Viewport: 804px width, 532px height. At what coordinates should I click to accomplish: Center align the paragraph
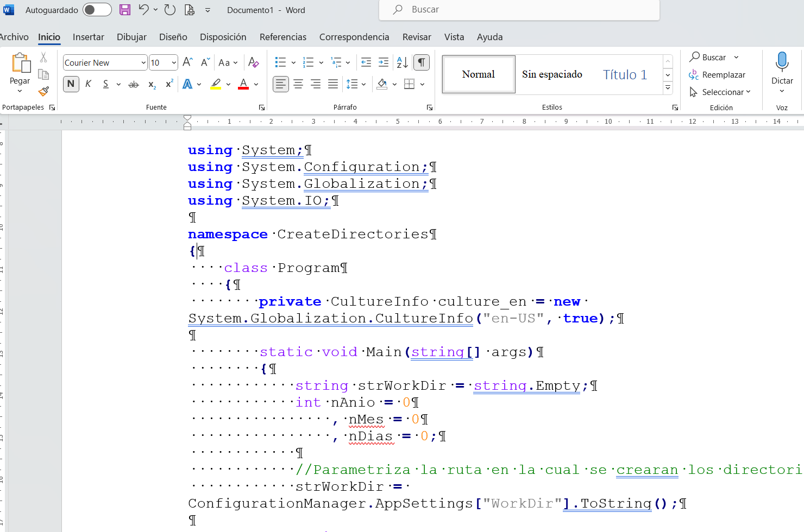point(298,84)
